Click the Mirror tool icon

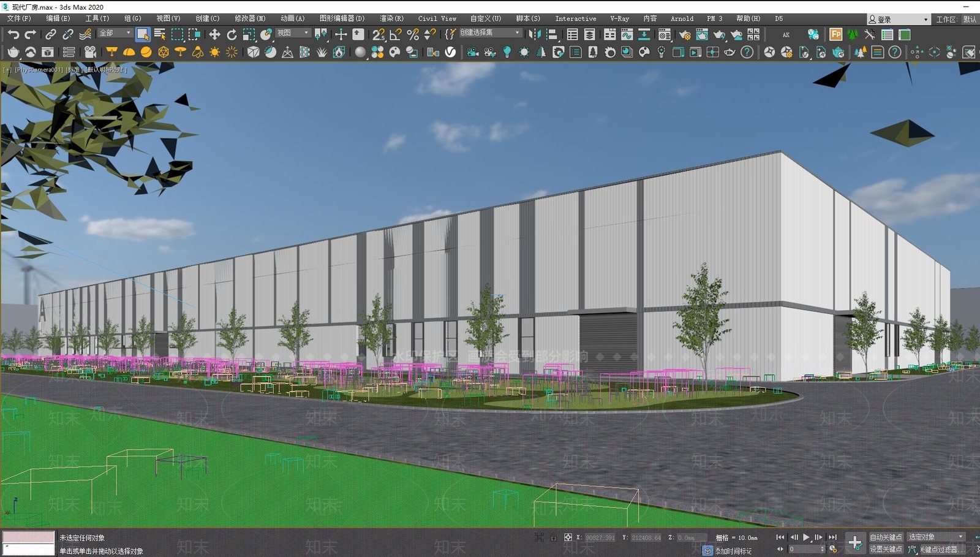(x=534, y=34)
